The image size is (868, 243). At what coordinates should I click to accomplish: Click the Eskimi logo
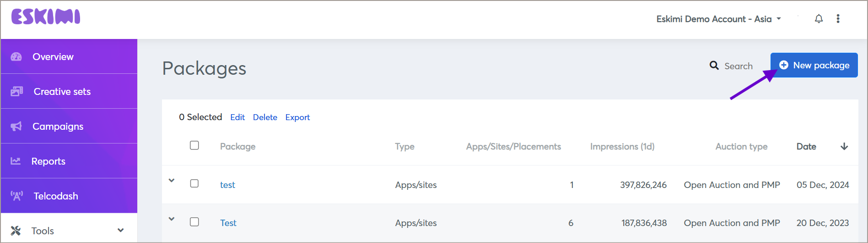click(x=46, y=17)
